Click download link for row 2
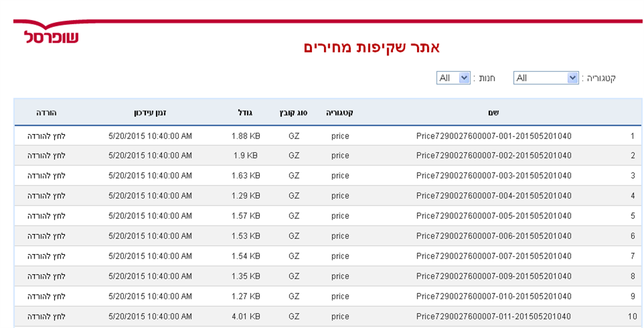The width and height of the screenshot is (644, 328). tap(47, 156)
